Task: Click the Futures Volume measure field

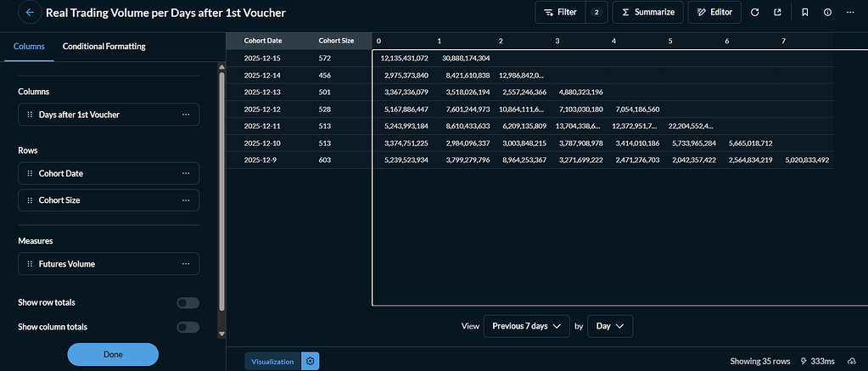Action: pos(109,264)
